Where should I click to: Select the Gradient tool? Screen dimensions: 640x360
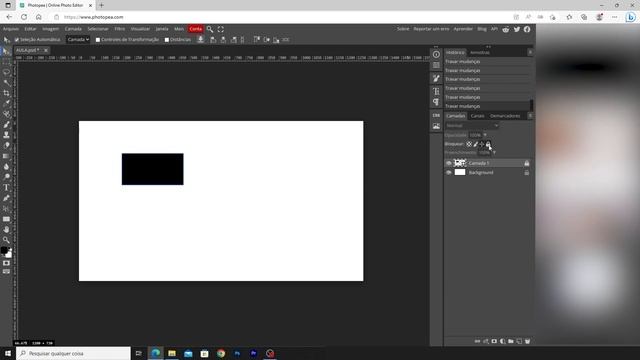(x=6, y=156)
